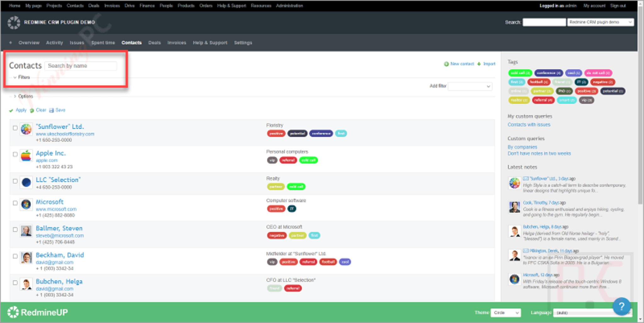
Task: Filter by the green cold call tag
Action: coord(520,73)
